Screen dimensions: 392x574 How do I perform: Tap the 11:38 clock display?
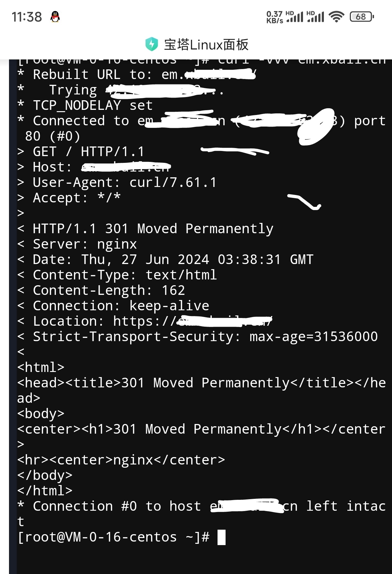[x=27, y=17]
